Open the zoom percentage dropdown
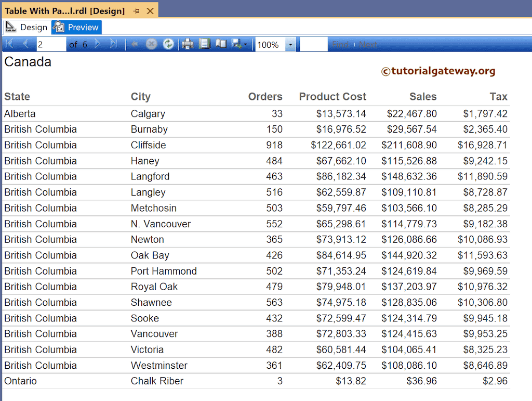This screenshot has height=401, width=532. point(290,44)
